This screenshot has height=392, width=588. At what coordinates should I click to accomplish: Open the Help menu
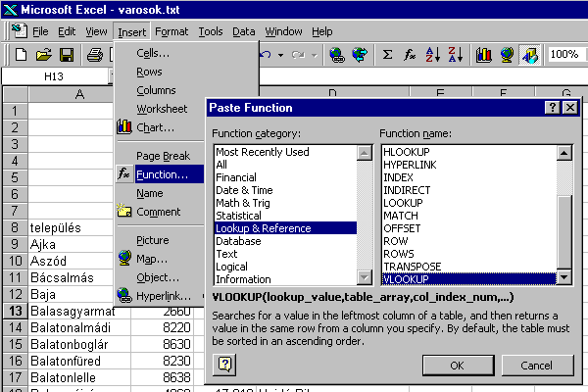(x=322, y=31)
